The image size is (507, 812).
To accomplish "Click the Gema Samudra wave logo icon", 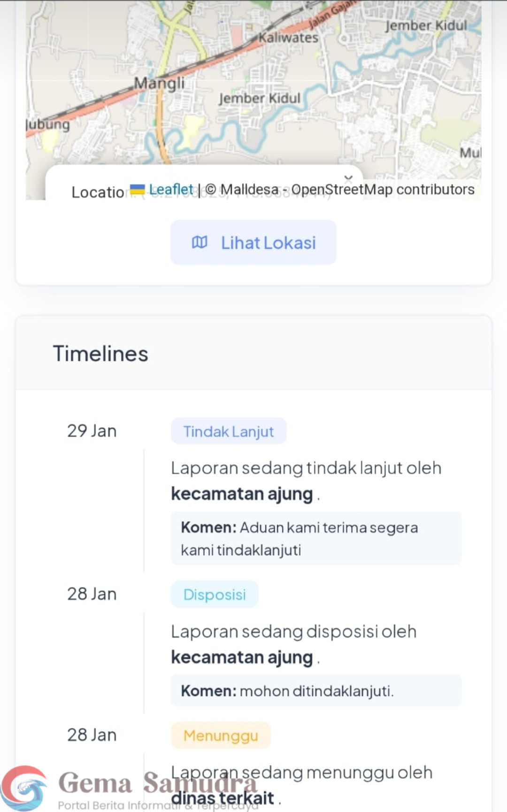I will pos(23,789).
